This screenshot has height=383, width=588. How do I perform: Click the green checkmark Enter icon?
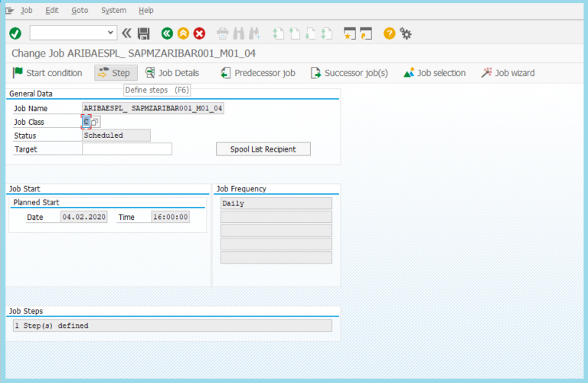click(x=15, y=34)
